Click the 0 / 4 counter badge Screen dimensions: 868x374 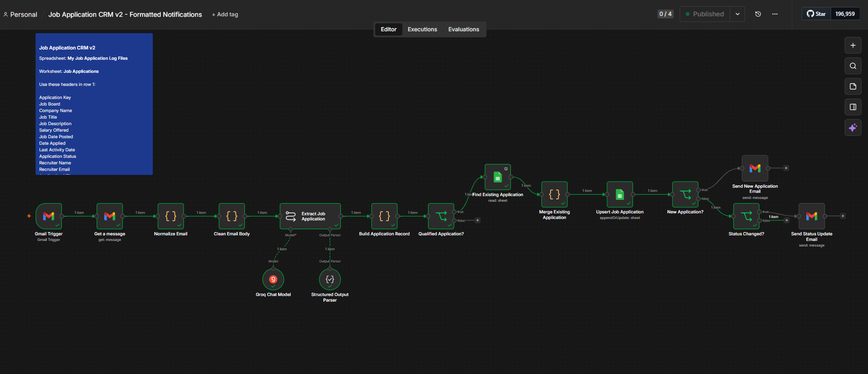(x=665, y=14)
